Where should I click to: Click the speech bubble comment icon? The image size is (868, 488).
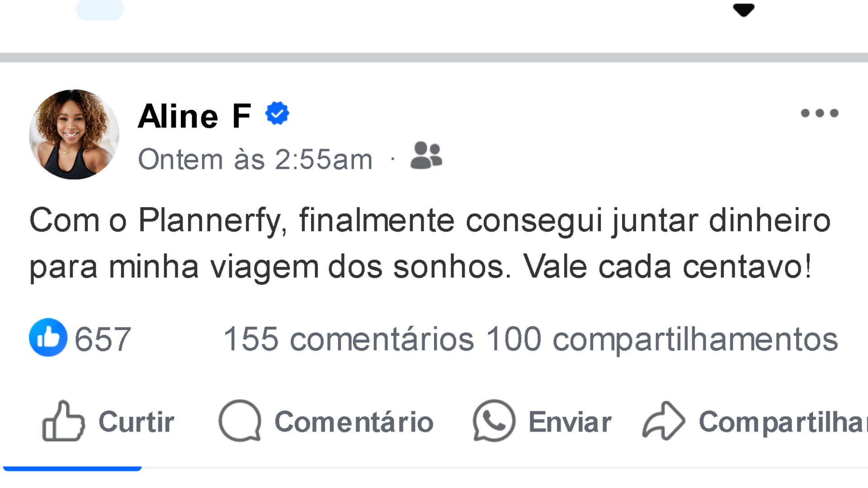[x=240, y=421]
